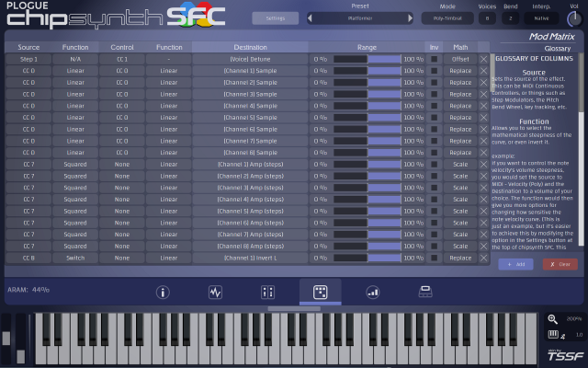Viewport: 588px width, 368px height.
Task: Go to next preset with right arrow
Action: tap(411, 18)
